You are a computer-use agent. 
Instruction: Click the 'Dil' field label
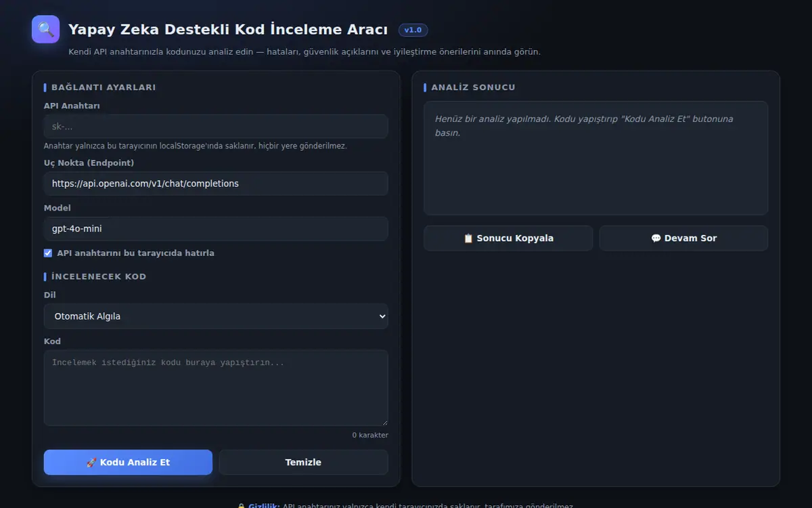click(50, 295)
